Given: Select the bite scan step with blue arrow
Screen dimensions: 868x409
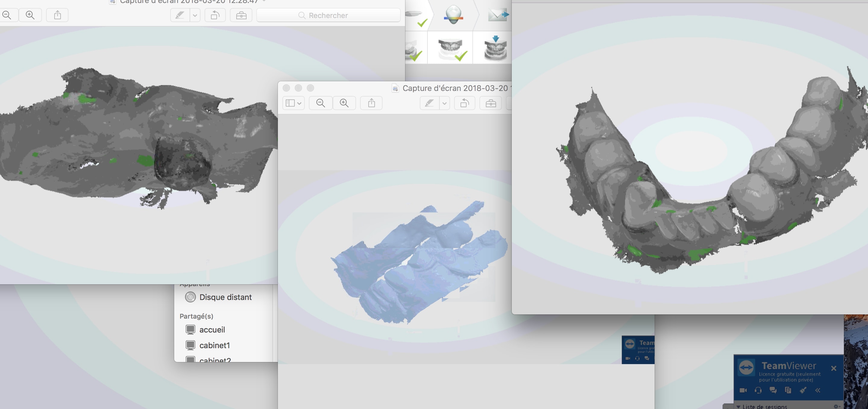Looking at the screenshot, I should [495, 49].
